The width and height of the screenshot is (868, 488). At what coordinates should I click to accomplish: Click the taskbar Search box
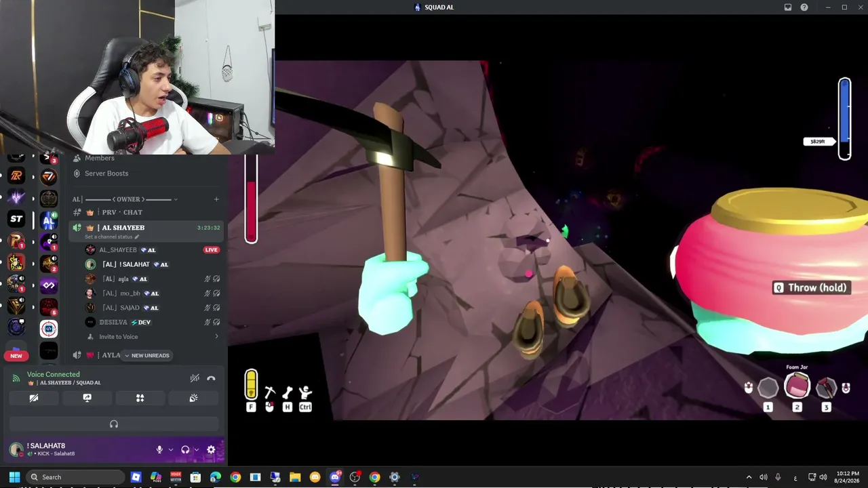[x=75, y=477]
